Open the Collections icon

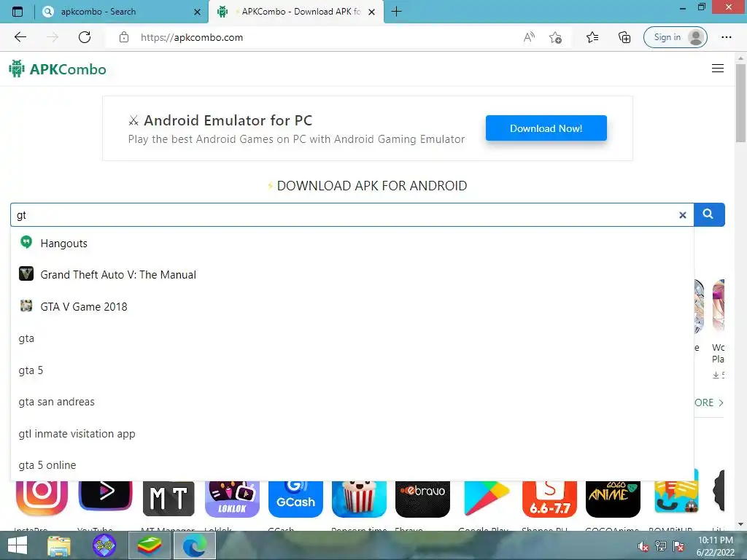[x=624, y=37]
